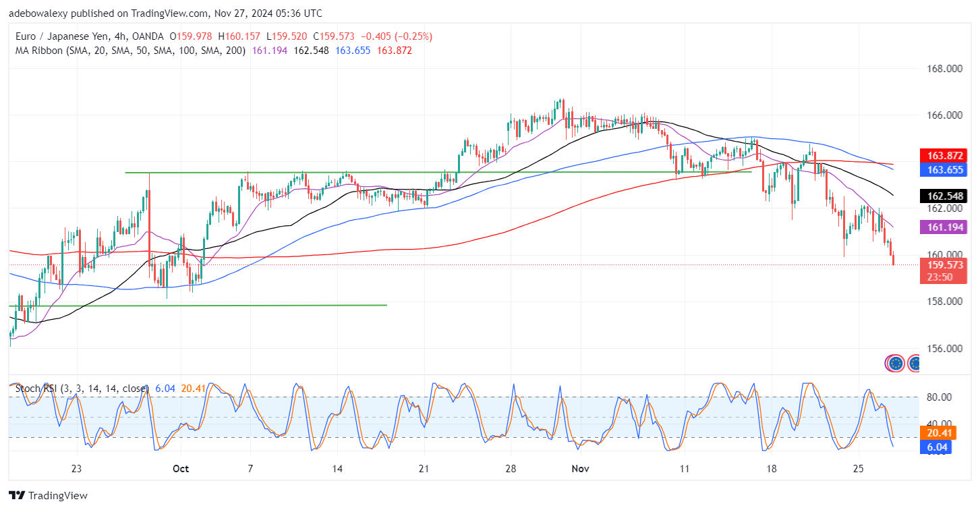Click the orange 20.41 value in Stoch RSI legend
This screenshot has height=510, width=980.
[x=194, y=389]
